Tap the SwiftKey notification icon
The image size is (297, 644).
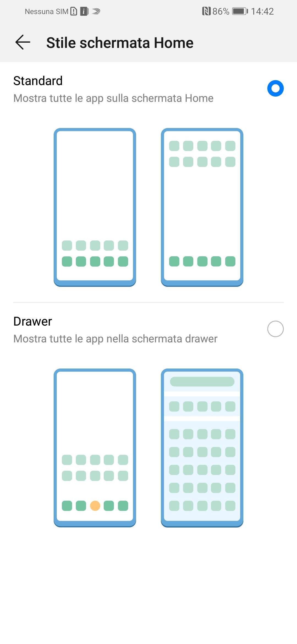click(96, 11)
